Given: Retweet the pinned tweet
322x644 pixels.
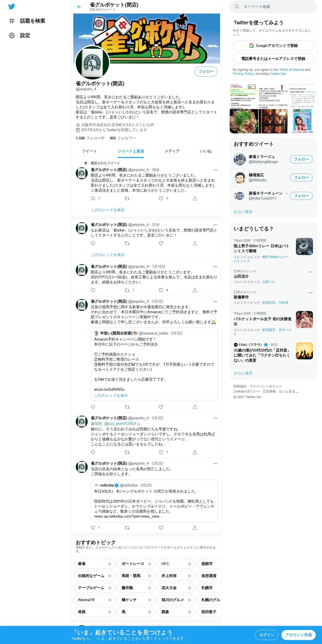Looking at the screenshot, I should 127,198.
